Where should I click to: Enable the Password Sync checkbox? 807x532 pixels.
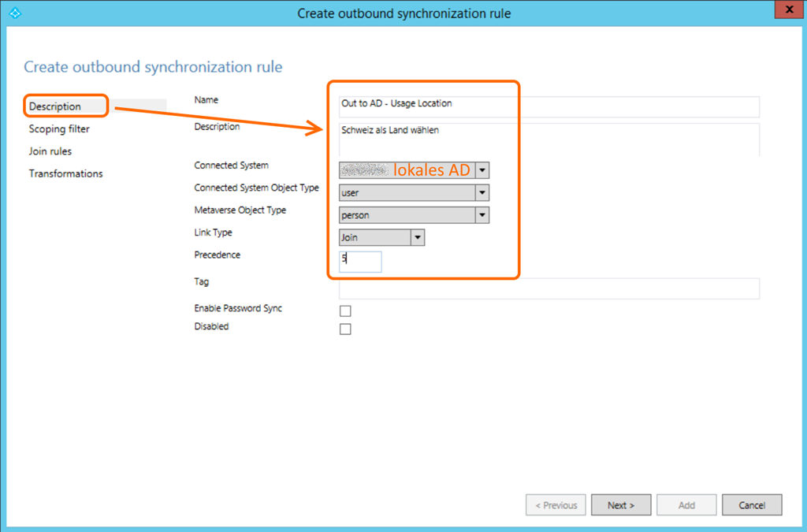[345, 311]
